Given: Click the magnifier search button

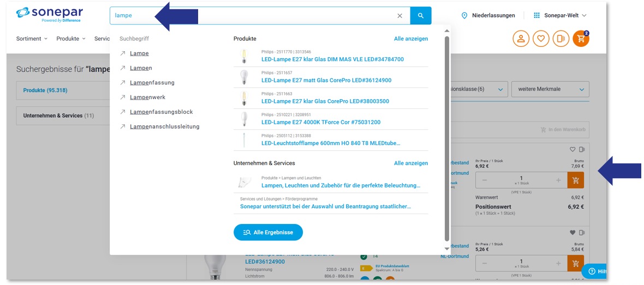Looking at the screenshot, I should [x=421, y=16].
